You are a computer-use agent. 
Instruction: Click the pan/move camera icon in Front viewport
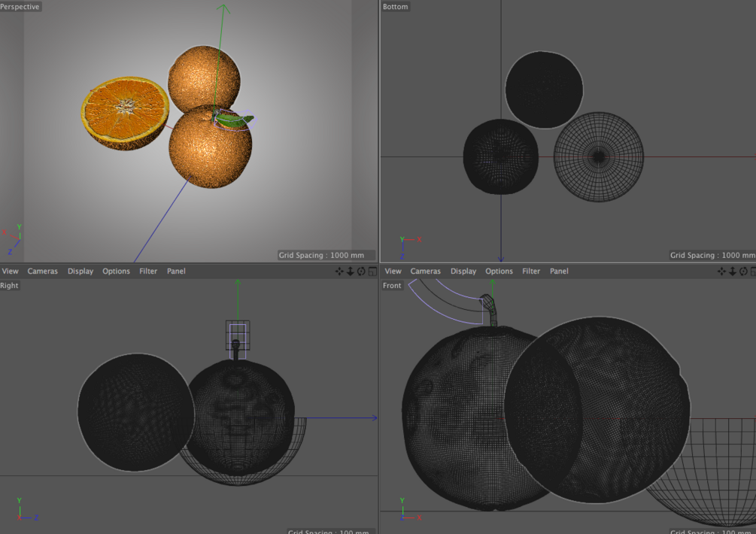(721, 272)
